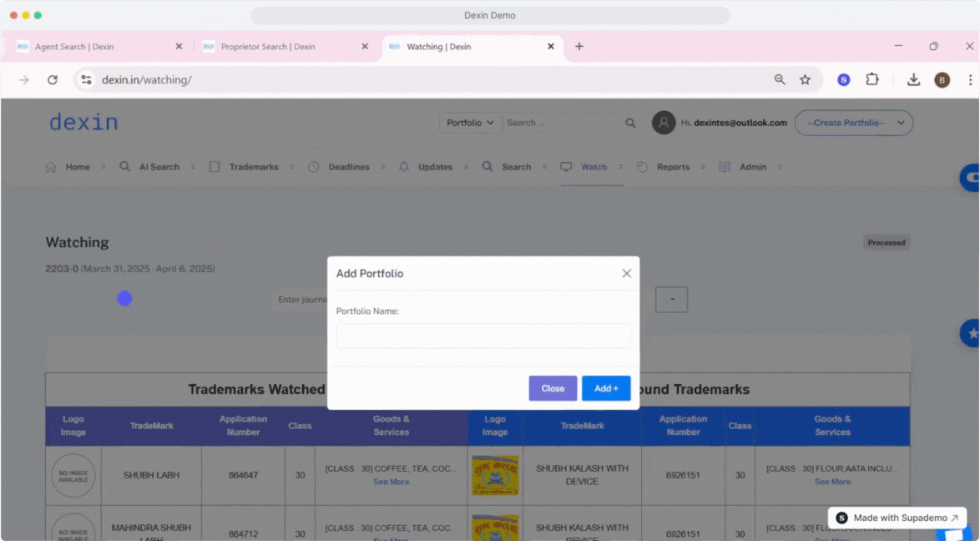Click the magnifier icon in header search

630,123
